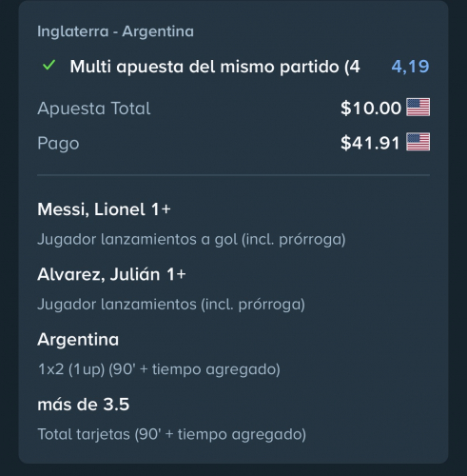The image size is (467, 476).
Task: Select the Argentina match winner selection
Action: (x=78, y=340)
